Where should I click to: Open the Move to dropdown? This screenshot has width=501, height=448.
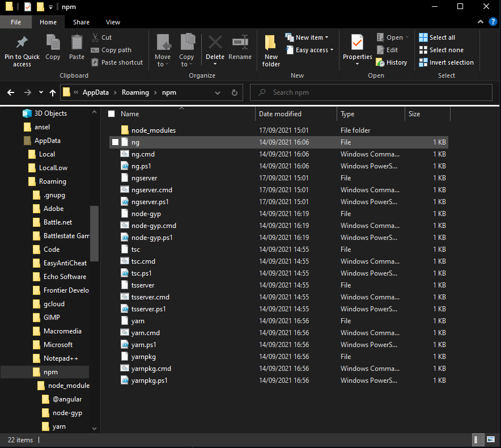163,50
